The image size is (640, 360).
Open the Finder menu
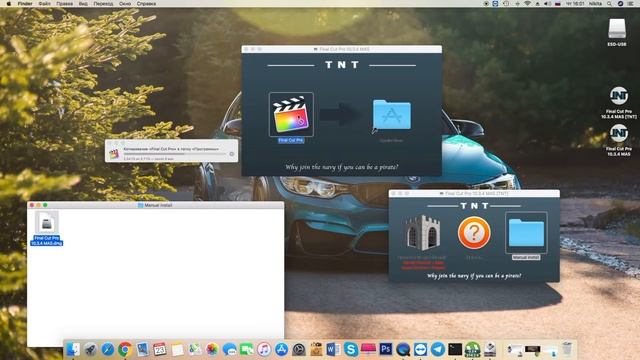tap(25, 4)
